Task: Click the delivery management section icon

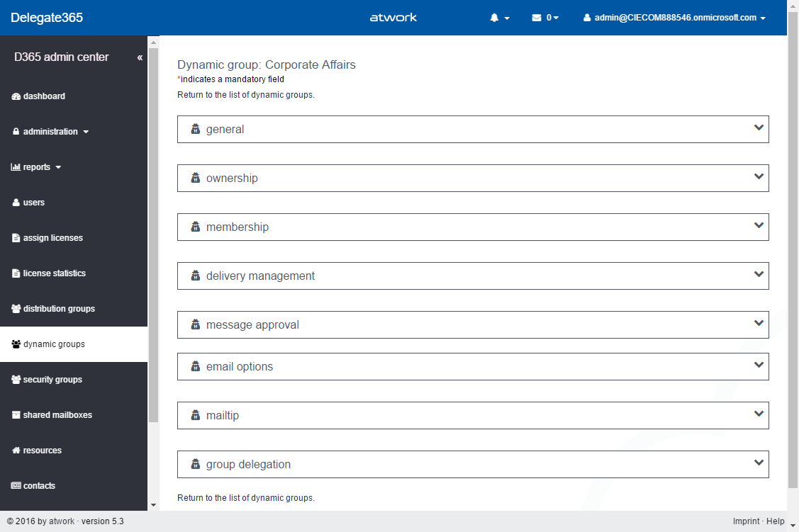Action: point(195,276)
